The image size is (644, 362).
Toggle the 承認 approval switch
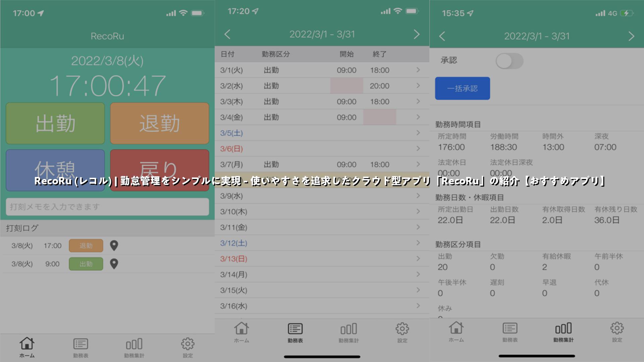[509, 61]
